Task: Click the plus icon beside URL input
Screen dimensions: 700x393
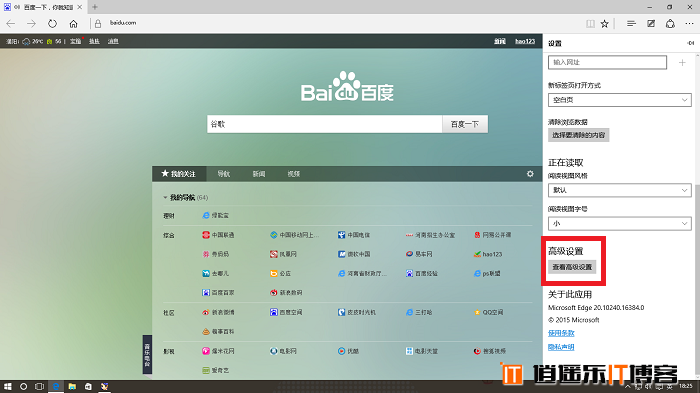Action: click(682, 63)
